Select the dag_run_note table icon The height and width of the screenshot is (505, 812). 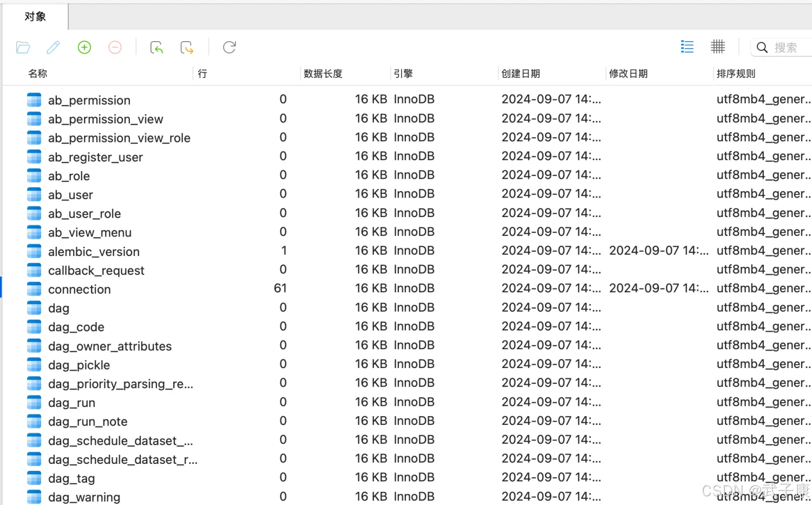[x=34, y=421]
